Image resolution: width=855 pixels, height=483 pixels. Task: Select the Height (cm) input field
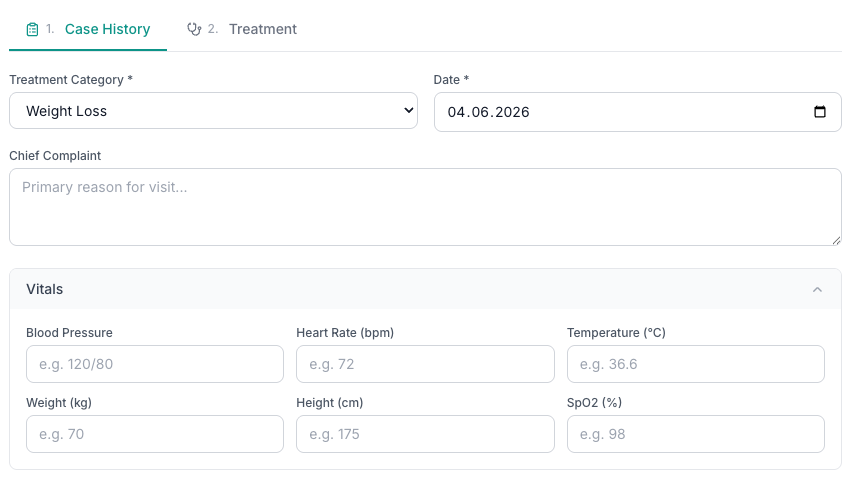tap(425, 434)
